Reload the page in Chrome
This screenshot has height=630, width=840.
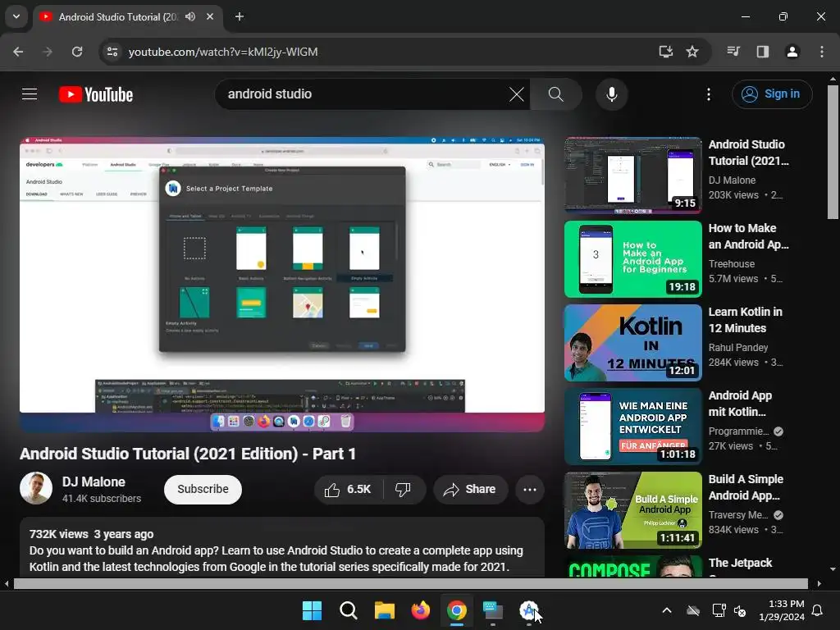click(77, 52)
